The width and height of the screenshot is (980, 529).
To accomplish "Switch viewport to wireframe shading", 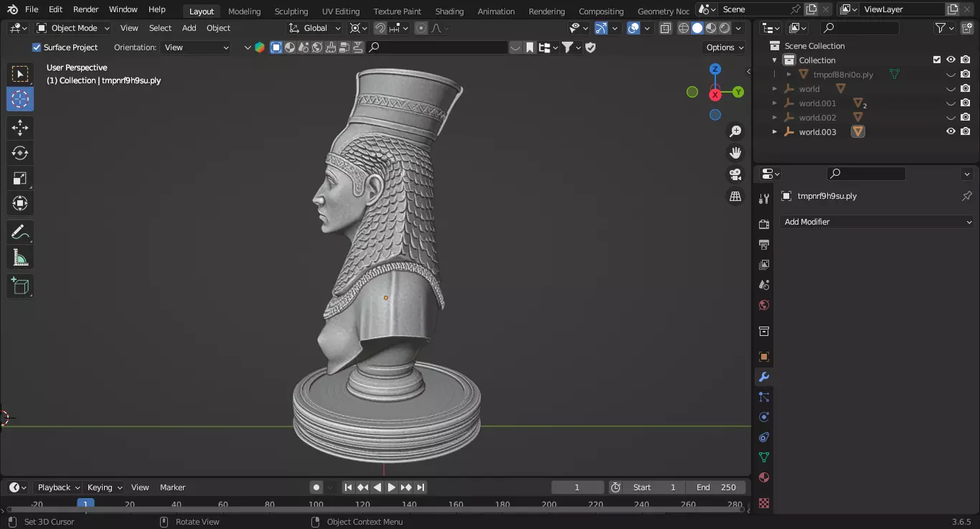I will [684, 28].
